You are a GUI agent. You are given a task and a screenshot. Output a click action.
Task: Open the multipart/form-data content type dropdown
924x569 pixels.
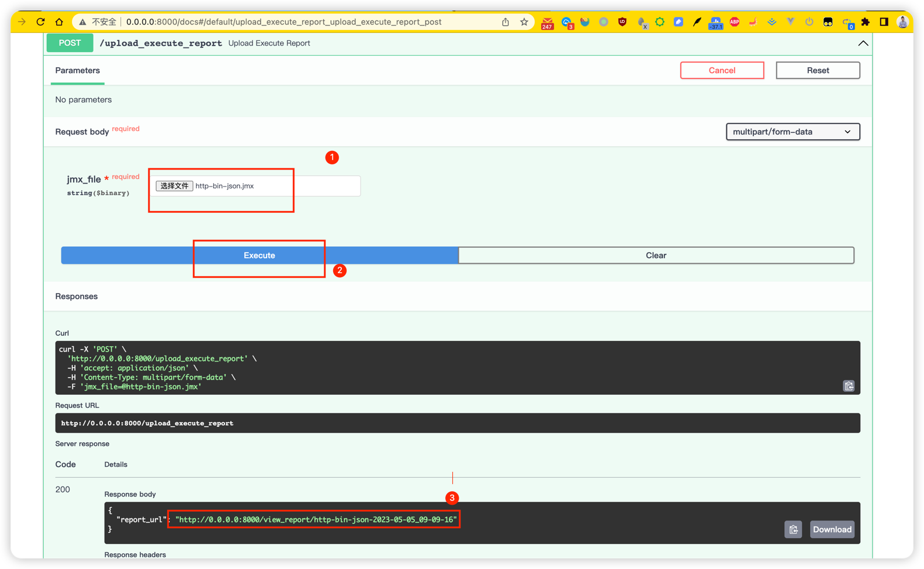coord(793,132)
